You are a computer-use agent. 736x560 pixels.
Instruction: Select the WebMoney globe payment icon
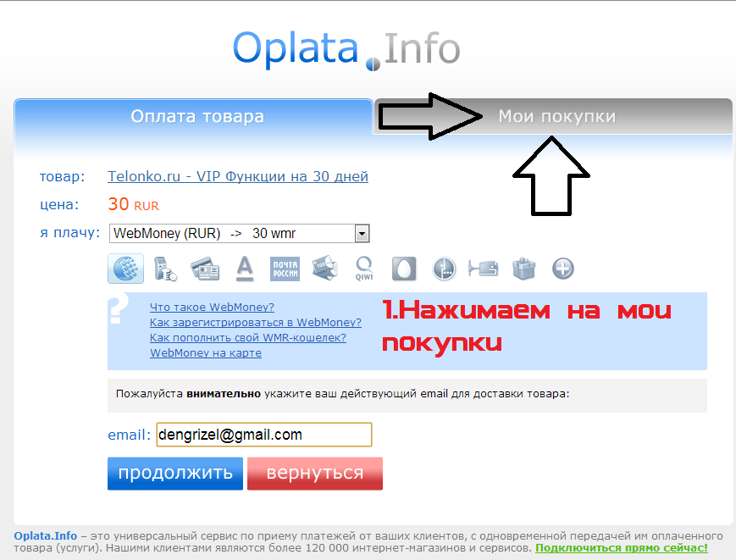point(126,269)
